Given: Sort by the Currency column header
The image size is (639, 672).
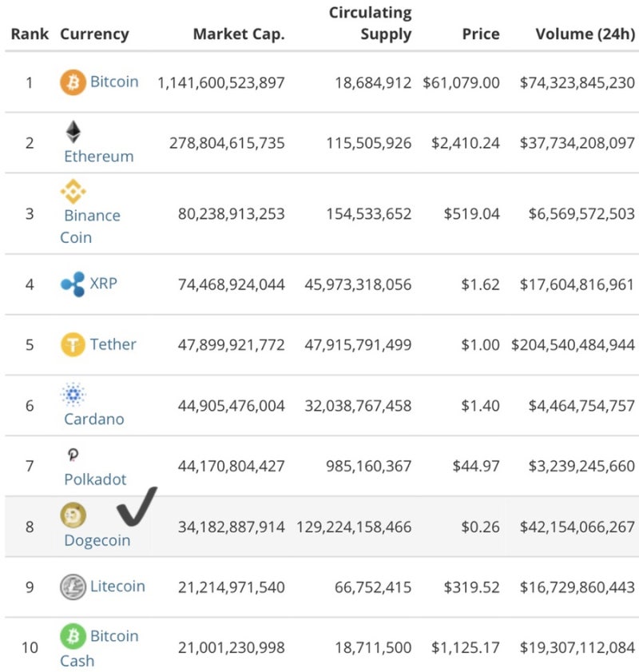Looking at the screenshot, I should pos(94,34).
